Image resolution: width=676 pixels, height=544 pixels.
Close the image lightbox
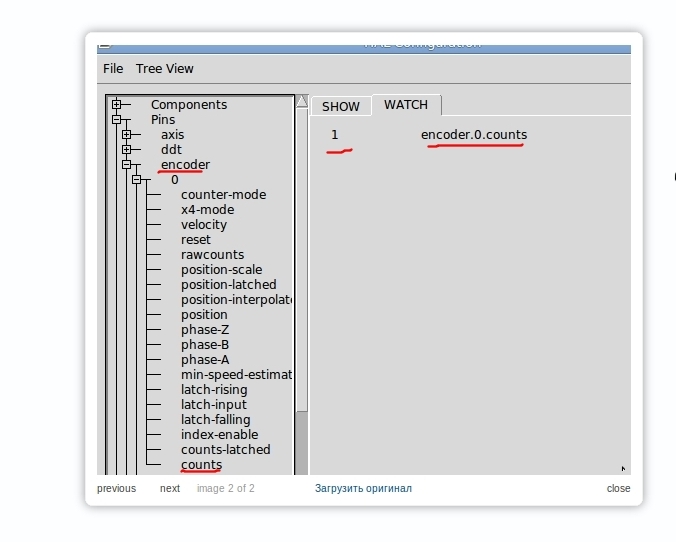coord(618,488)
